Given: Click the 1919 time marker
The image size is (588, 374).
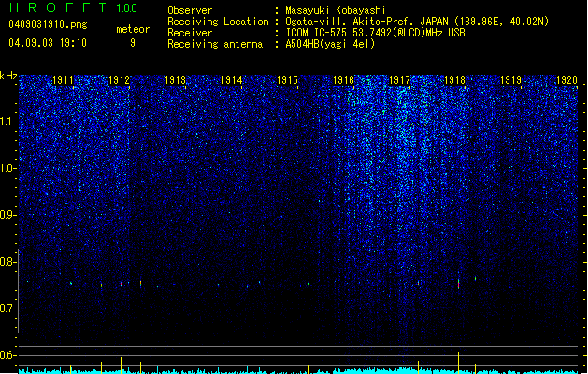Looking at the screenshot, I should [x=510, y=80].
